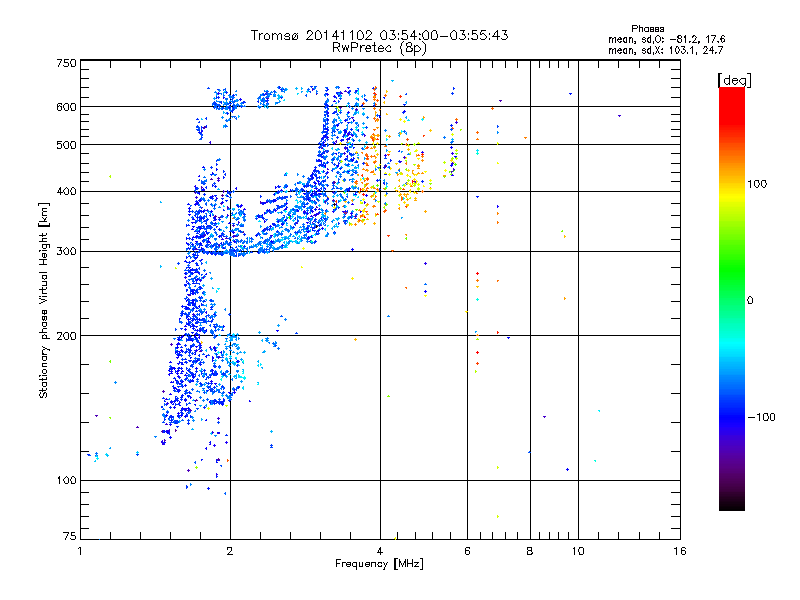
Task: Click the "Frequency [MHz]" axis label
Action: click(379, 564)
